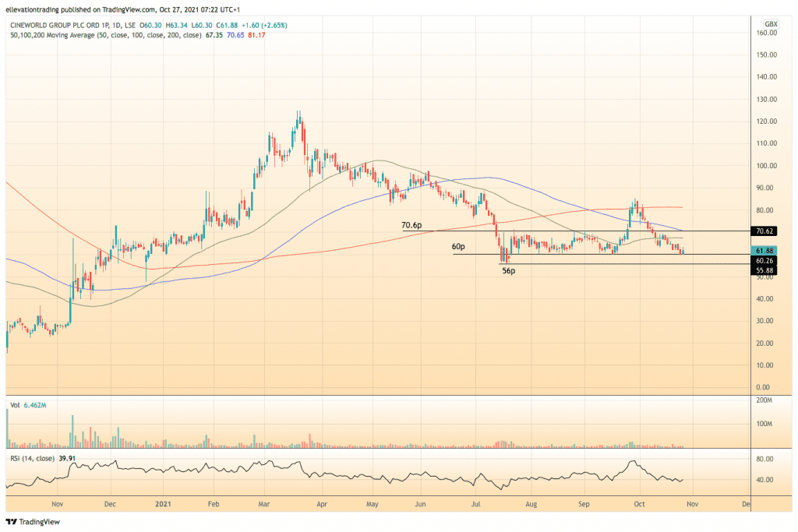Click the Oct label on time axis
The image size is (798, 532).
639,504
